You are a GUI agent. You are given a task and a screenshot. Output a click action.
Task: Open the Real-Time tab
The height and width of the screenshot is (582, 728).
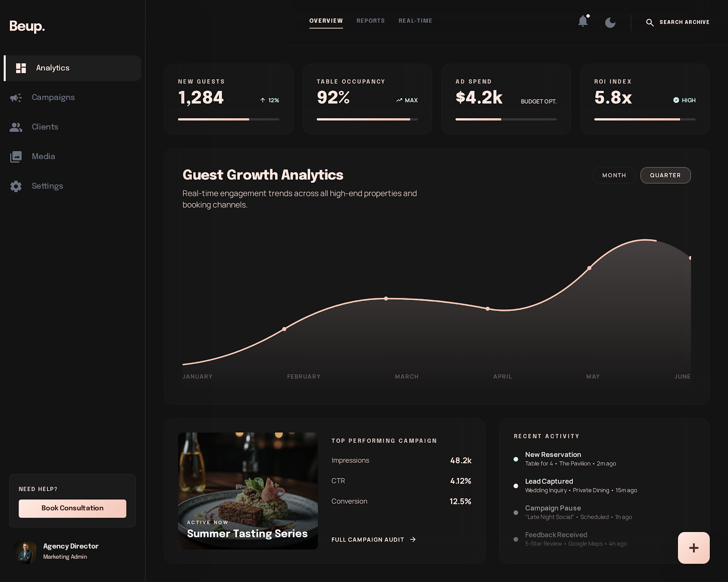pyautogui.click(x=415, y=21)
